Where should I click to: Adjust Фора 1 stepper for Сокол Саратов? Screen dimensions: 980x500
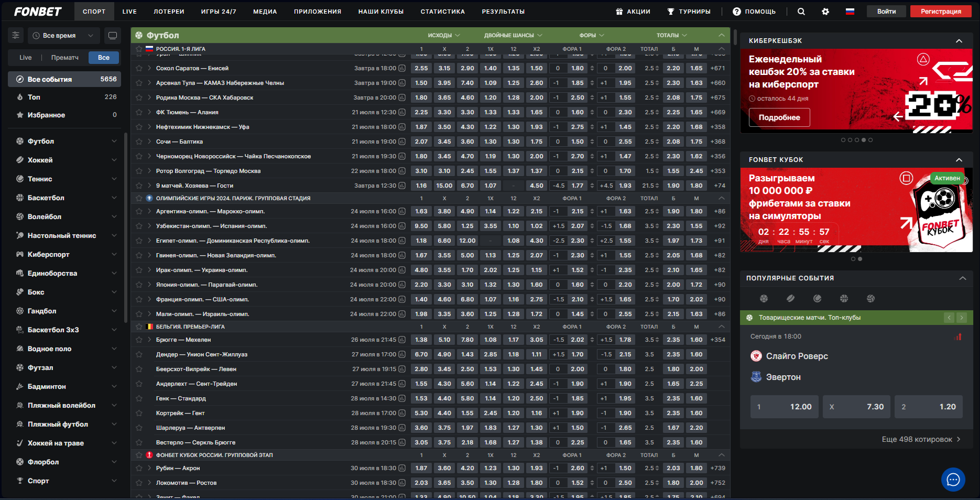point(592,68)
